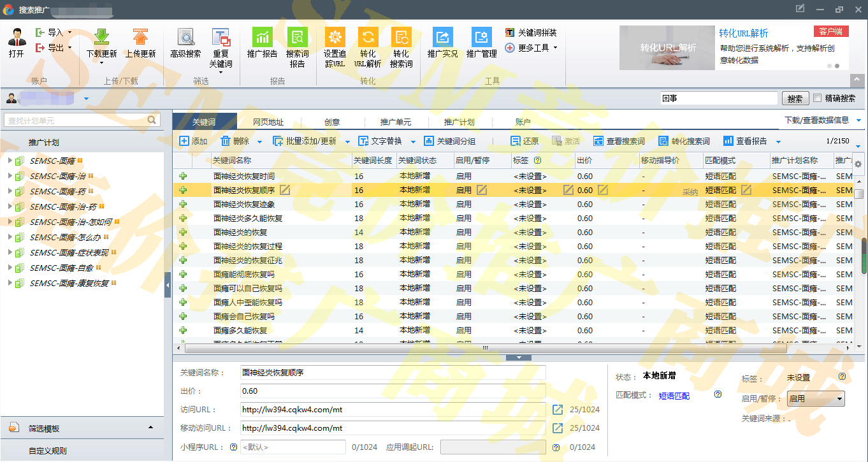Switch to the 创意 tab
This screenshot has height=462, width=868.
tap(332, 122)
